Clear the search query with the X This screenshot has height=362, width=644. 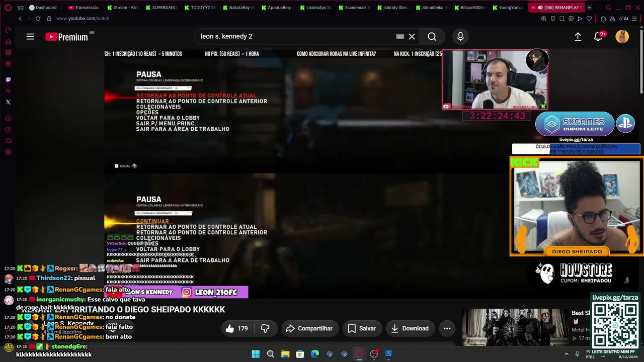point(412,36)
